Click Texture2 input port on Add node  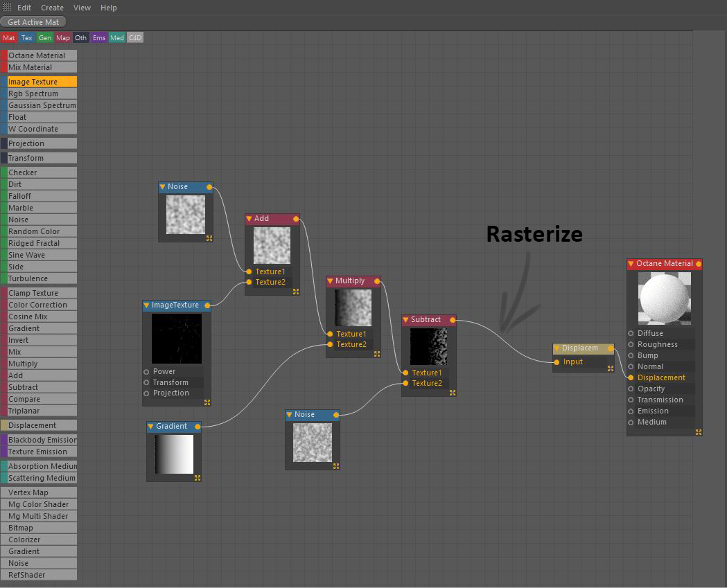click(249, 282)
